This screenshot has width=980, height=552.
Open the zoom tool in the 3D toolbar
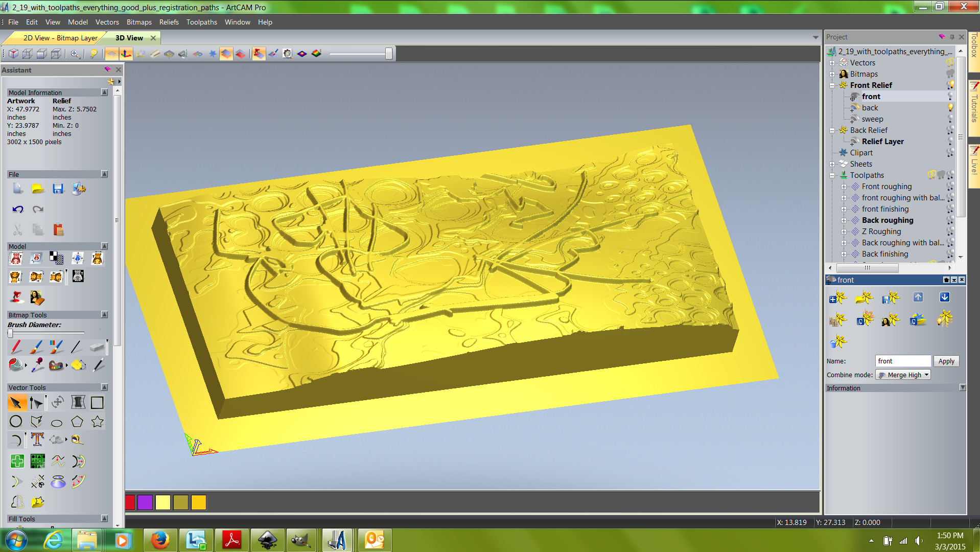coord(75,54)
